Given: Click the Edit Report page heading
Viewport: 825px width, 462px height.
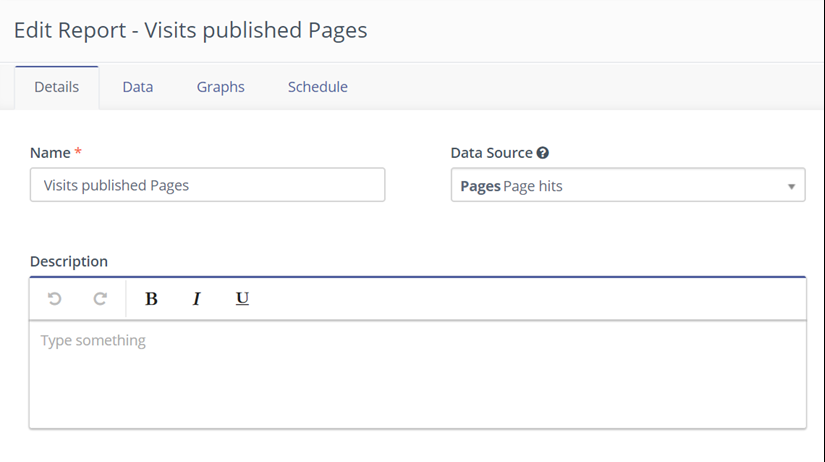Looking at the screenshot, I should (190, 30).
